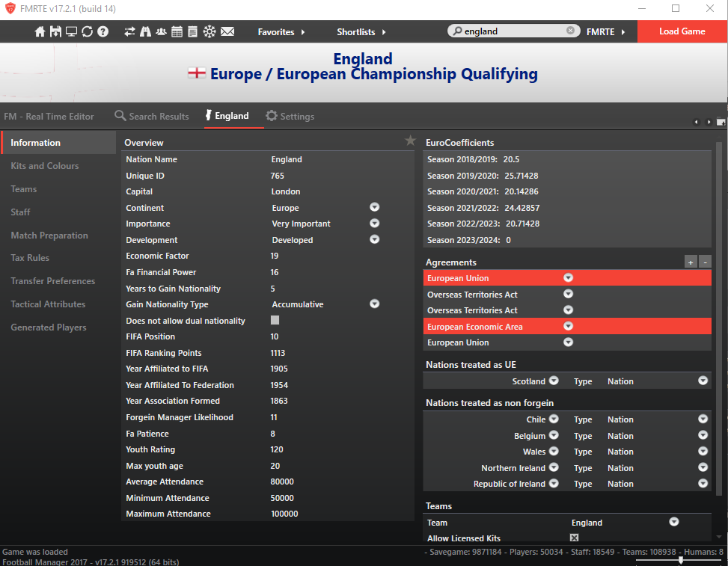Screen dimensions: 728x566
Task: Switch to Search Results tab
Action: [x=152, y=116]
